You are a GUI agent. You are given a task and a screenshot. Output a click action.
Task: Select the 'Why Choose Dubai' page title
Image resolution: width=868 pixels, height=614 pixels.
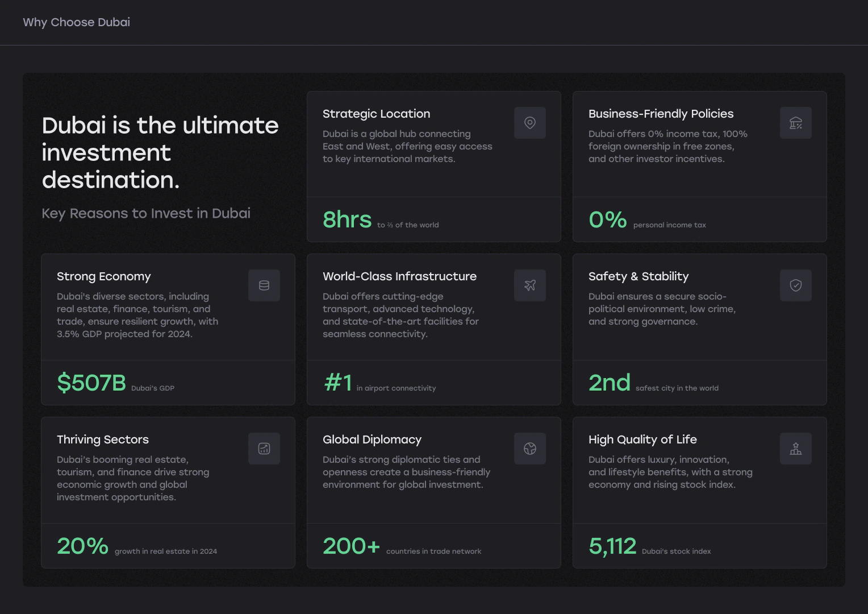77,22
